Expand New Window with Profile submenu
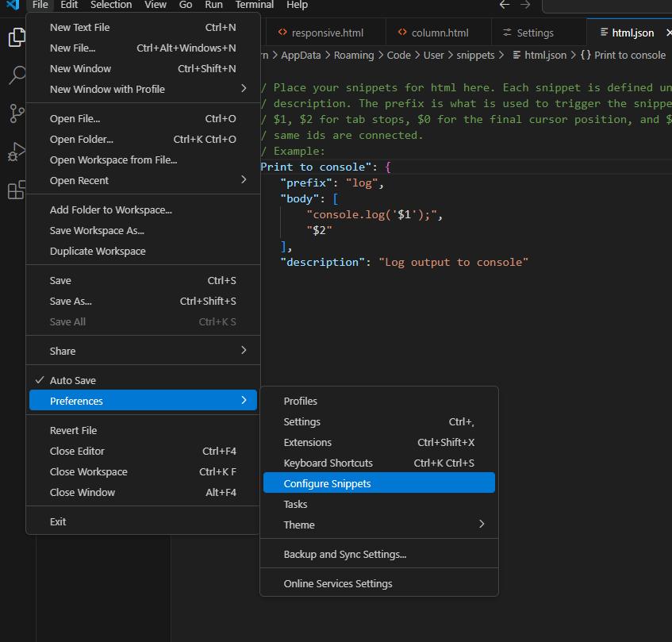672x642 pixels. pyautogui.click(x=143, y=89)
